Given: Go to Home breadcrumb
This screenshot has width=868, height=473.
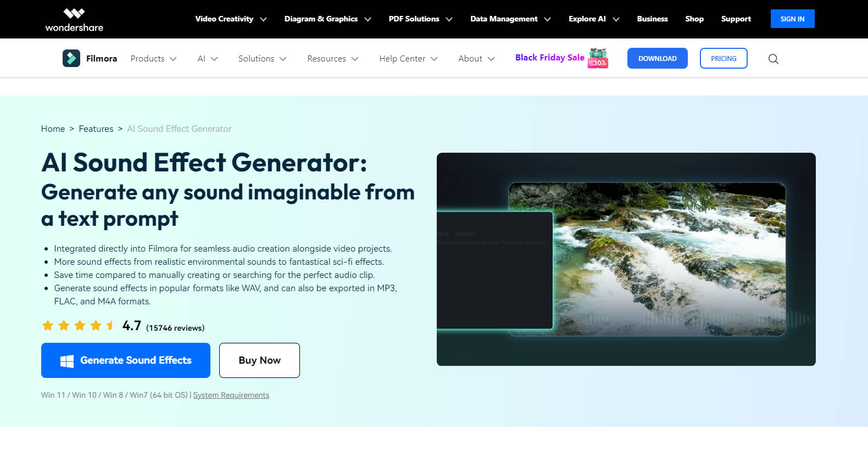Looking at the screenshot, I should pyautogui.click(x=53, y=129).
